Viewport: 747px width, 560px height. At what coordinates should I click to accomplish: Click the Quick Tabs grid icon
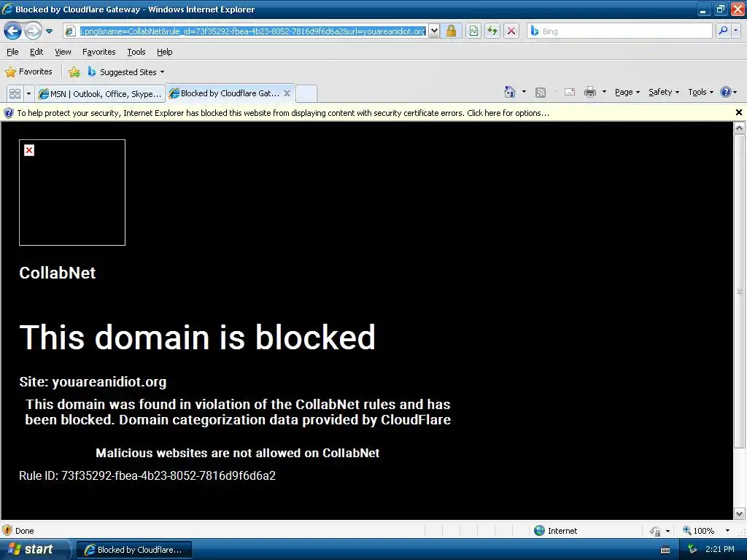click(15, 93)
